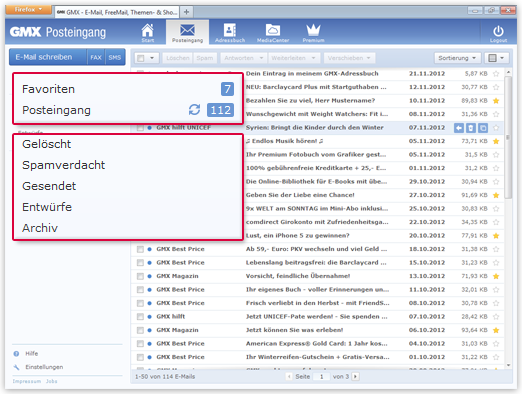The image size is (522, 394).
Task: Go to next page arrow
Action: (355, 376)
